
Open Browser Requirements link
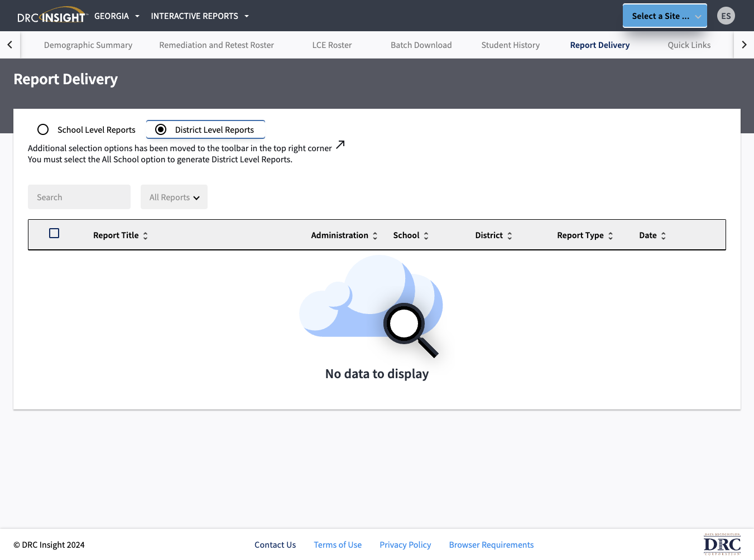pyautogui.click(x=491, y=545)
